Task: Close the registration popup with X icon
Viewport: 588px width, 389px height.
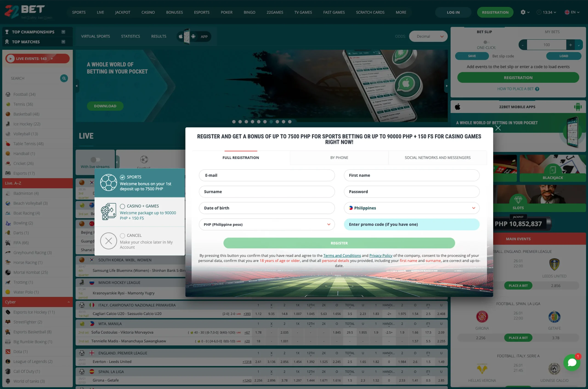Action: [x=498, y=128]
